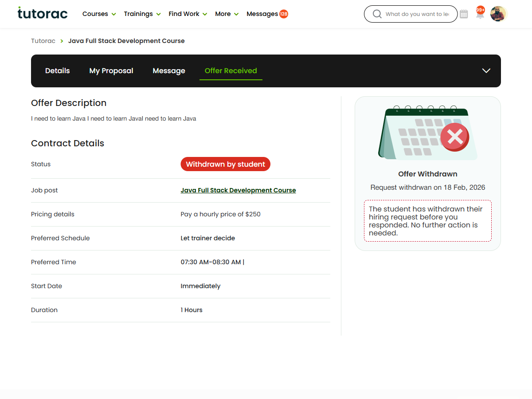
Task: Select the Offer Received tab
Action: tap(231, 71)
